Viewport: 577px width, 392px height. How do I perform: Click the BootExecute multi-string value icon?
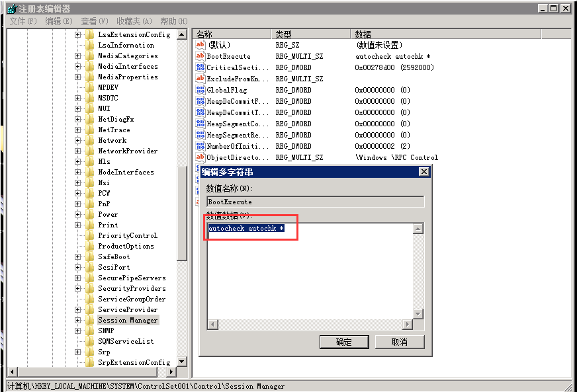pos(200,56)
